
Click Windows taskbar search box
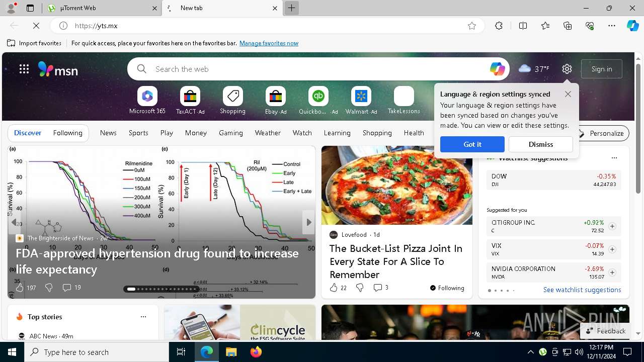click(97, 352)
